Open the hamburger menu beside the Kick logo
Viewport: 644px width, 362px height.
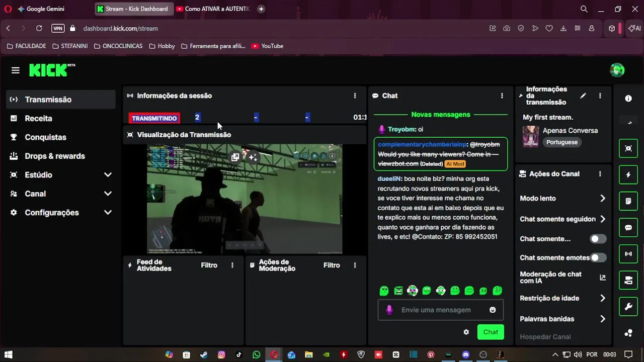[16, 70]
